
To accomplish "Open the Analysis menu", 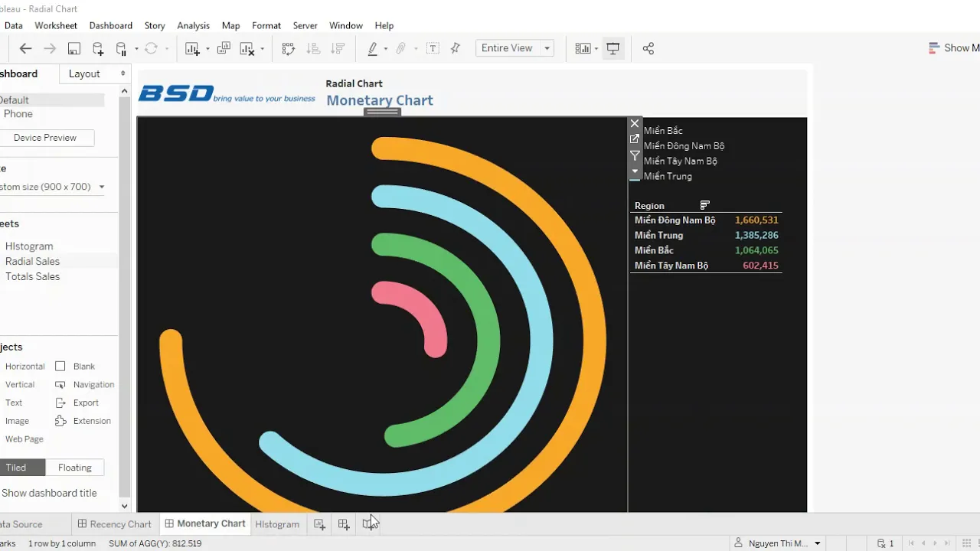I will 194,25.
